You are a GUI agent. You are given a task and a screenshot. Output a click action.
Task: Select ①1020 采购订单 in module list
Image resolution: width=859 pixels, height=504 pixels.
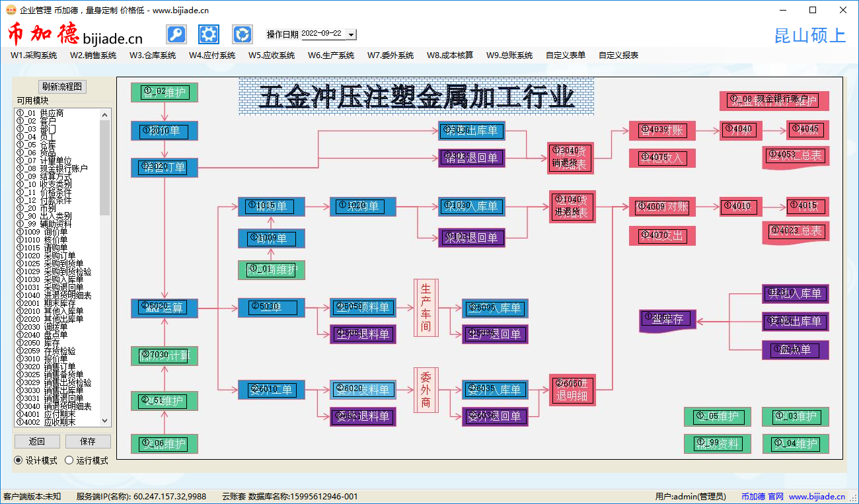pos(46,256)
